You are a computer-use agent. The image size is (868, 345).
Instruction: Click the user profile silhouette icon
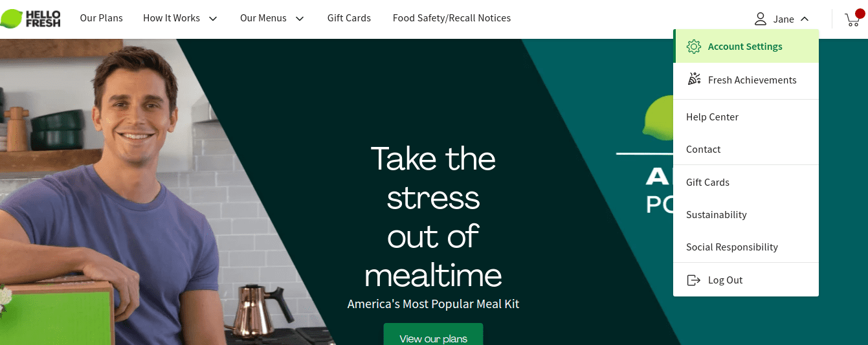761,19
